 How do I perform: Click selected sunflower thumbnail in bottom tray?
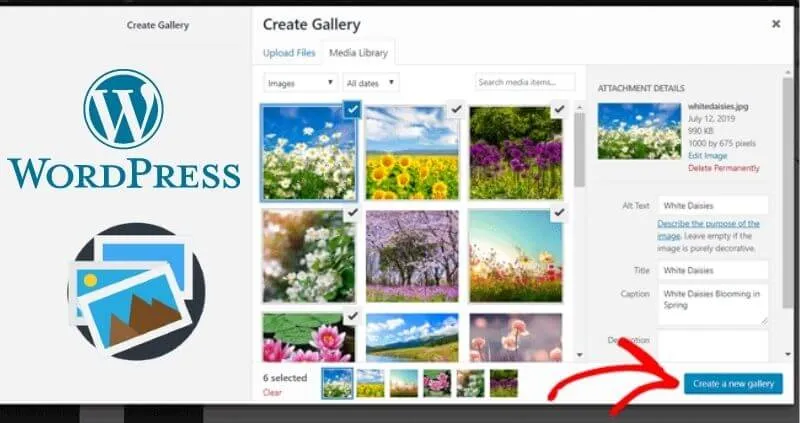[370, 383]
